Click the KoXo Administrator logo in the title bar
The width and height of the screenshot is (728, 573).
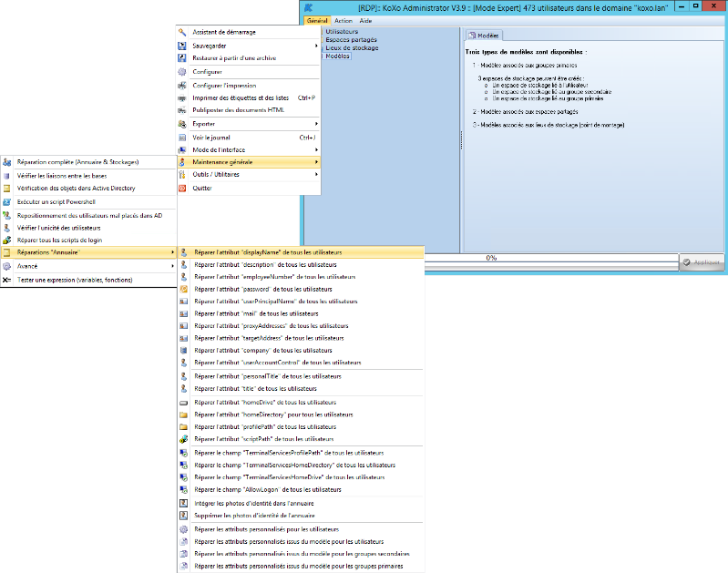(x=309, y=7)
